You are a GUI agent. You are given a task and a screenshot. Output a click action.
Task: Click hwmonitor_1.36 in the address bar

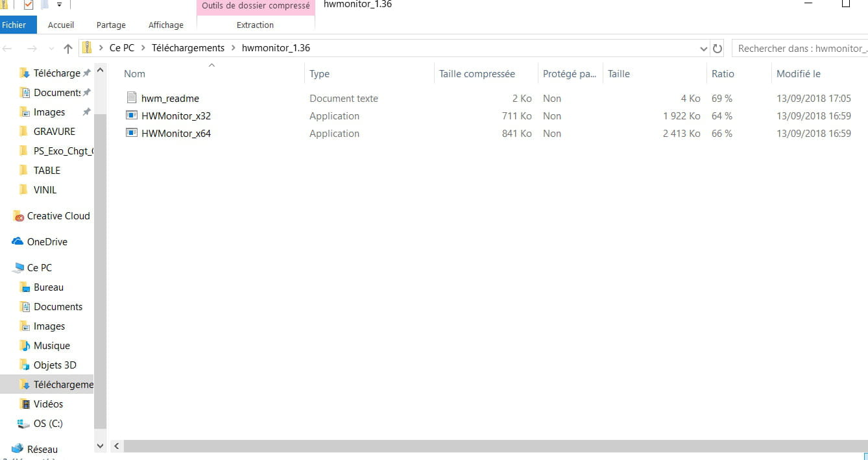[276, 48]
